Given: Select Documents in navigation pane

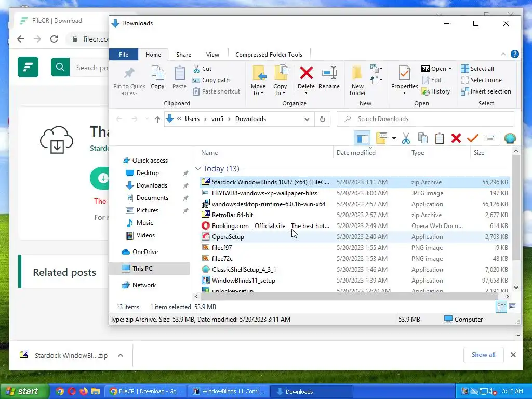Looking at the screenshot, I should tap(152, 198).
